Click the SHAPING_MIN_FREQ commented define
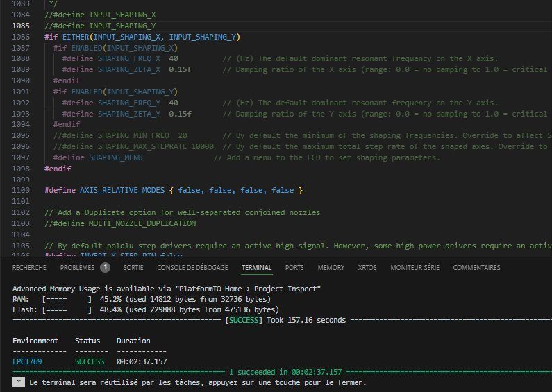Image resolution: width=552 pixels, height=392 pixels. (120, 135)
